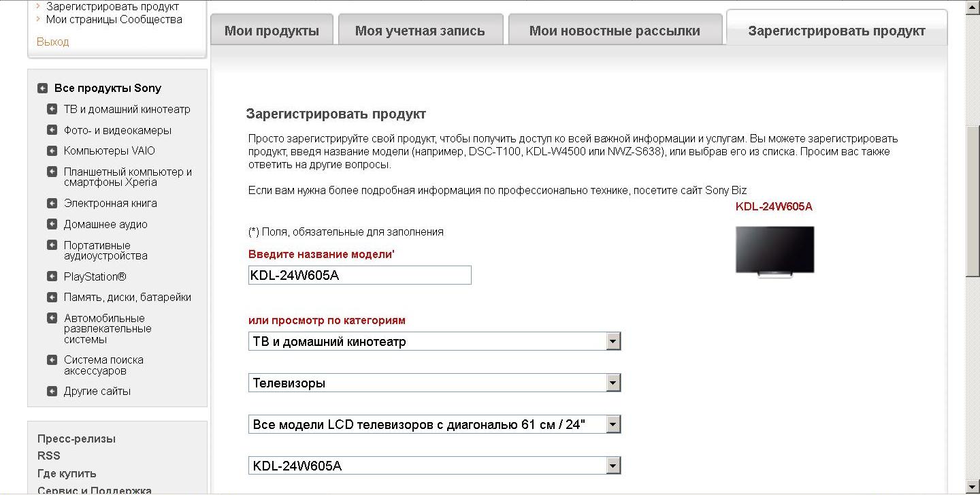Viewport: 980px width, 495px height.
Task: Switch to the "Мои продукты" tab
Action: 272,30
